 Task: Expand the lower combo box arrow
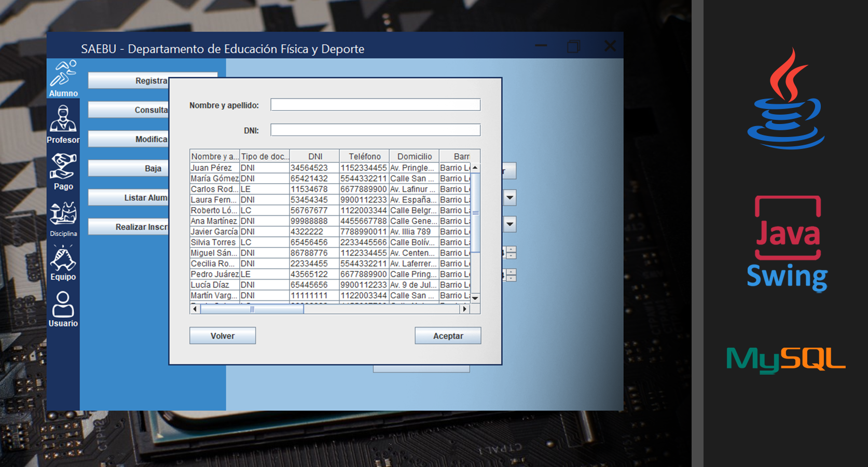pyautogui.click(x=510, y=224)
